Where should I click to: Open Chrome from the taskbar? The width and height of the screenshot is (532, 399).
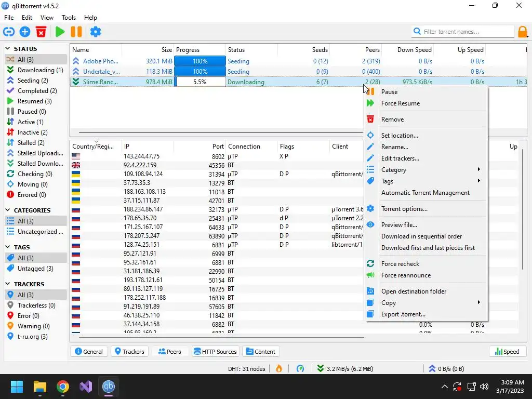tap(63, 387)
